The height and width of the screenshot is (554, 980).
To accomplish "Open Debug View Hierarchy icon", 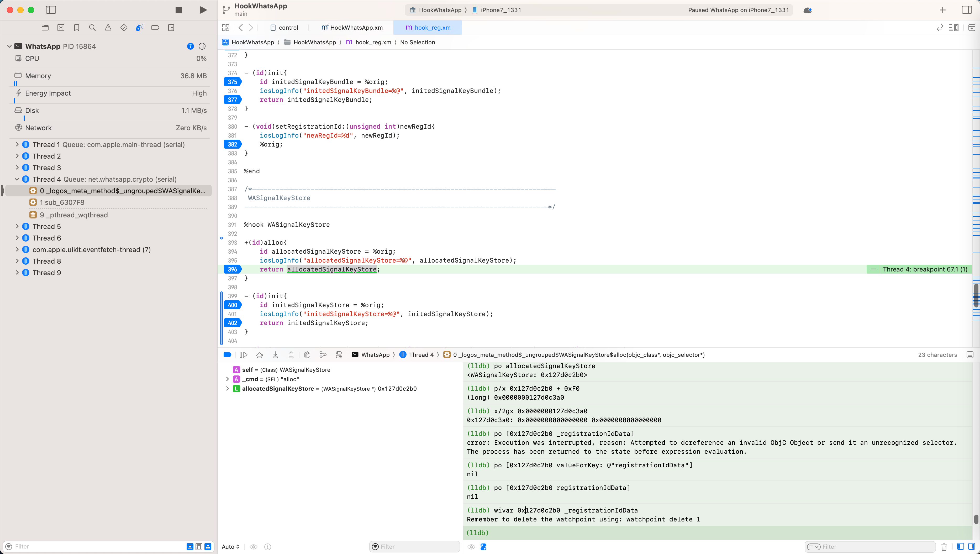I will click(307, 355).
